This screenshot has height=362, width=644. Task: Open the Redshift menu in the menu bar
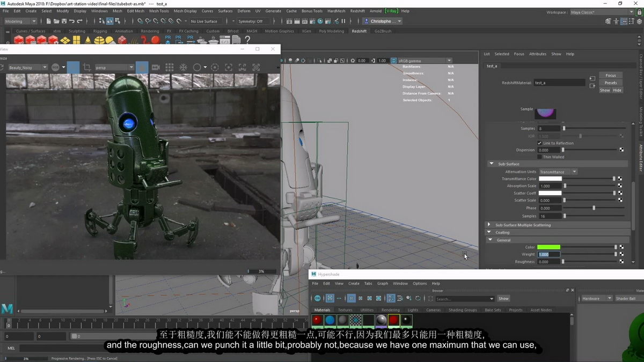(x=357, y=11)
